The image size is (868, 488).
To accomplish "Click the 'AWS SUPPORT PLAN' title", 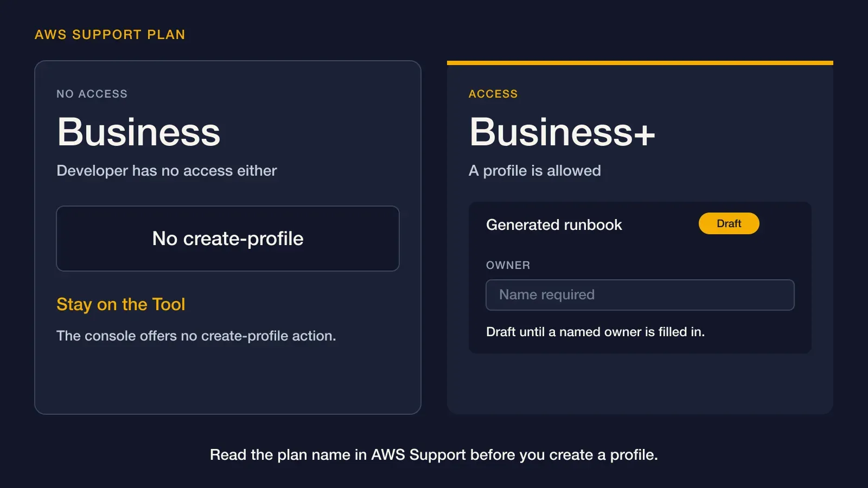I will click(x=110, y=35).
